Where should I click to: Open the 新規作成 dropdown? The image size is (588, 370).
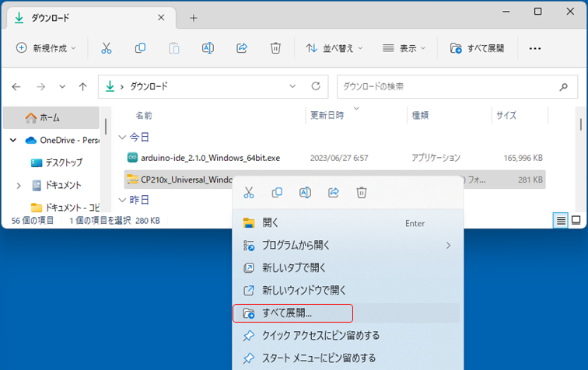pos(47,48)
